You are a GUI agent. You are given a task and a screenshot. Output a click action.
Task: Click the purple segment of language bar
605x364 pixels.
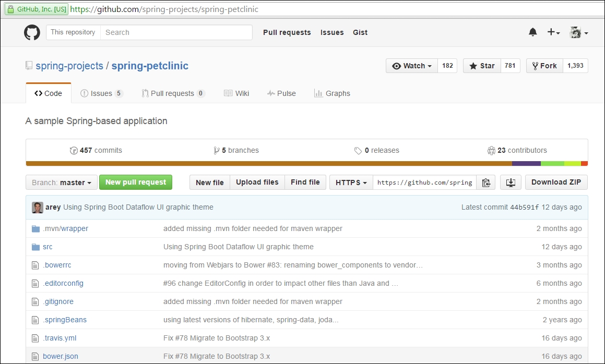(526, 164)
